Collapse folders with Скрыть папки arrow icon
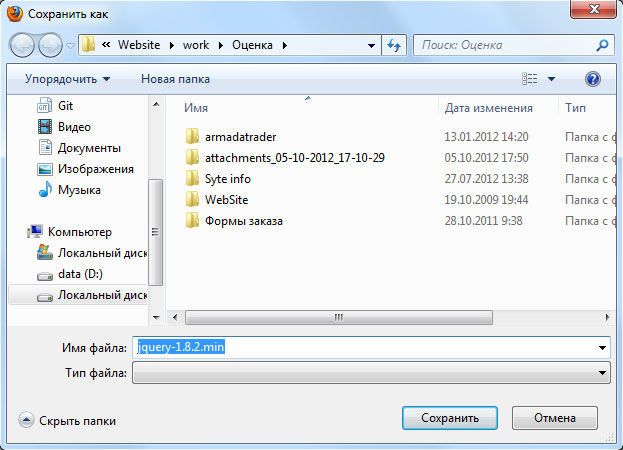 26,420
